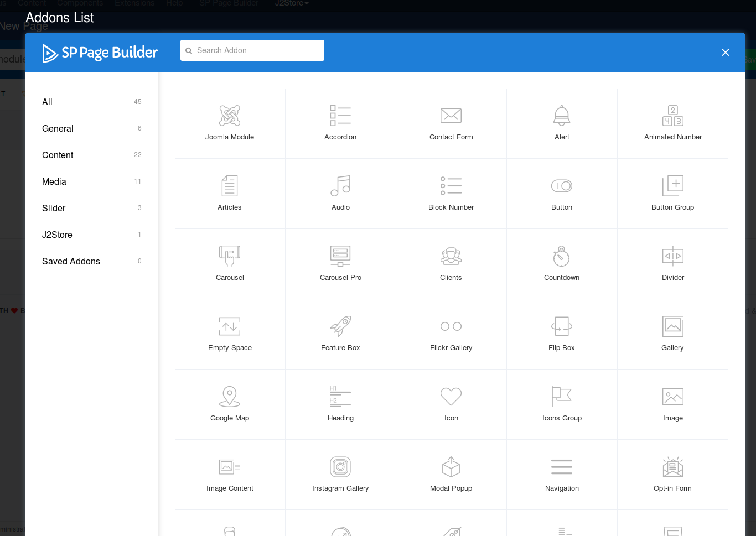Filter addons by Content category
This screenshot has height=536, width=756.
[x=92, y=155]
